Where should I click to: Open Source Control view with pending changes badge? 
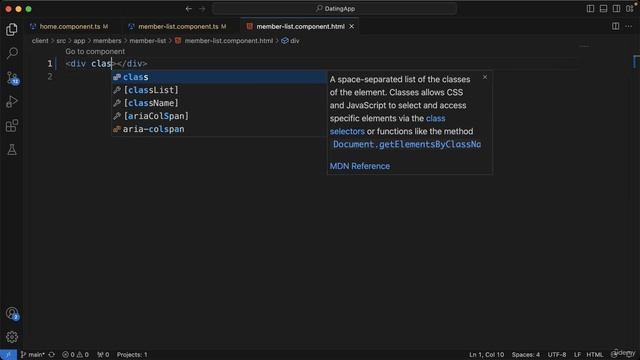click(x=12, y=78)
